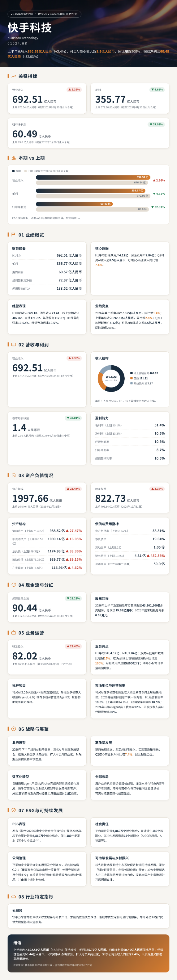This screenshot has height=980, width=177.
Task: Click the 业绩亮点 card heading
Action: [102, 306]
